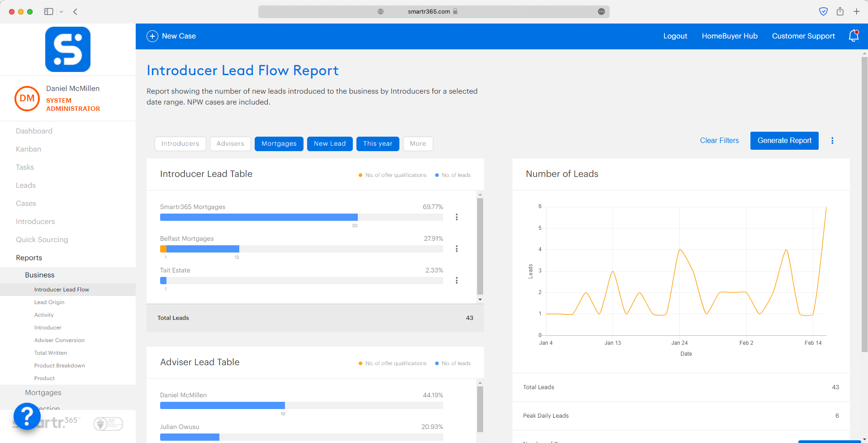Open Adviser Conversion report

pos(59,340)
